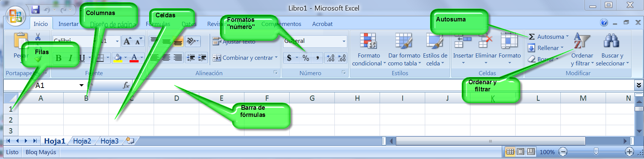
Task: Open Formato condicional menu
Action: point(369,50)
